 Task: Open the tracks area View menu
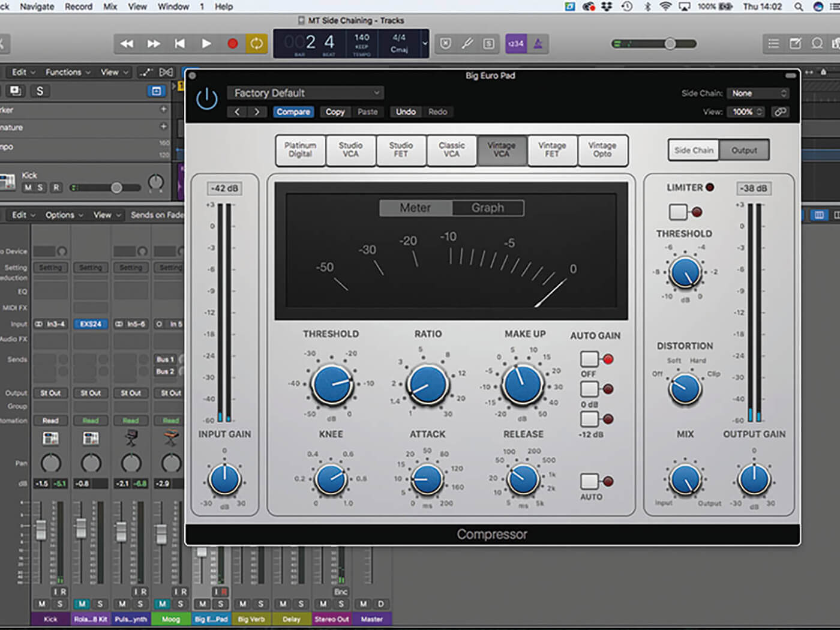(114, 72)
